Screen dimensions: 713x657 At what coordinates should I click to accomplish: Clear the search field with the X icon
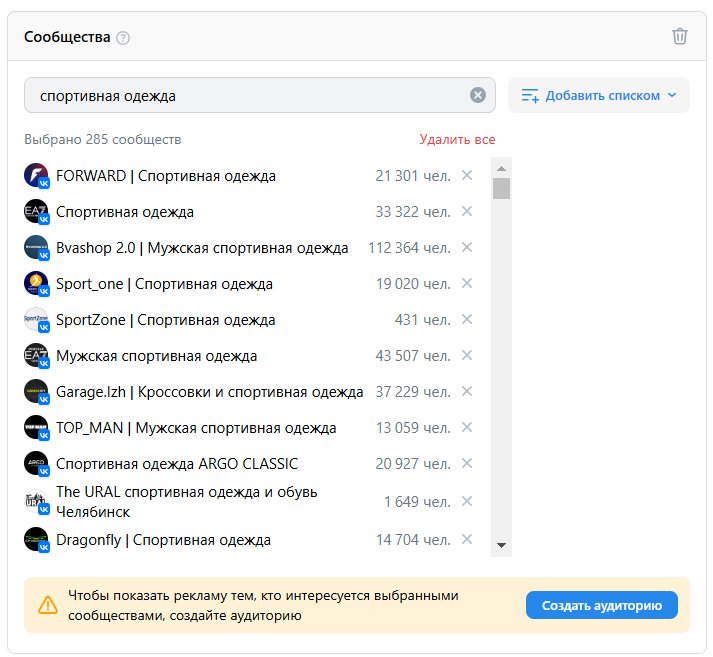[x=478, y=95]
